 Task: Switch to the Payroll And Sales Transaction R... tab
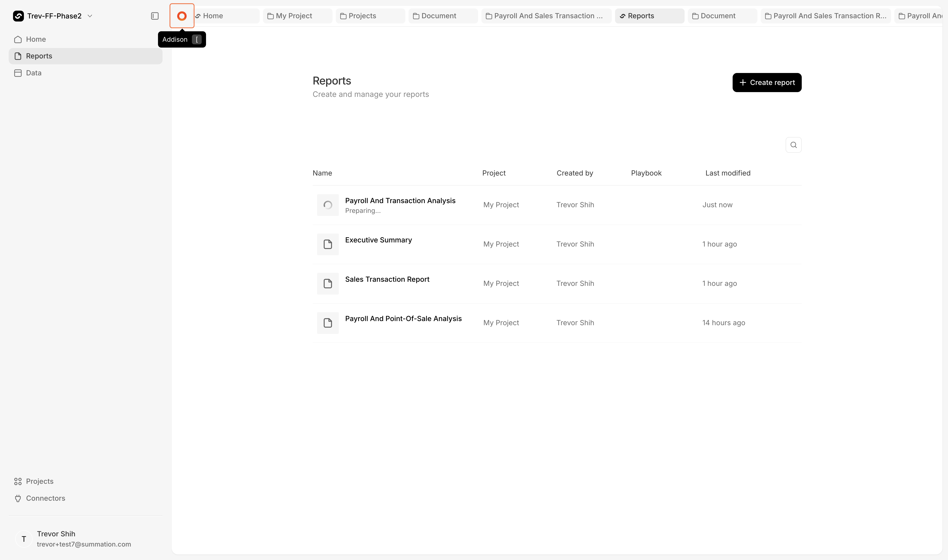[x=826, y=16]
